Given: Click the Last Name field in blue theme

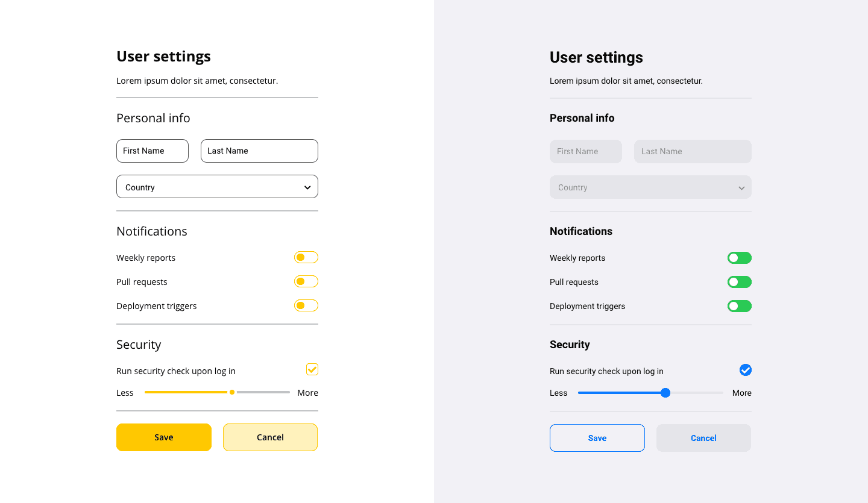Looking at the screenshot, I should point(692,151).
